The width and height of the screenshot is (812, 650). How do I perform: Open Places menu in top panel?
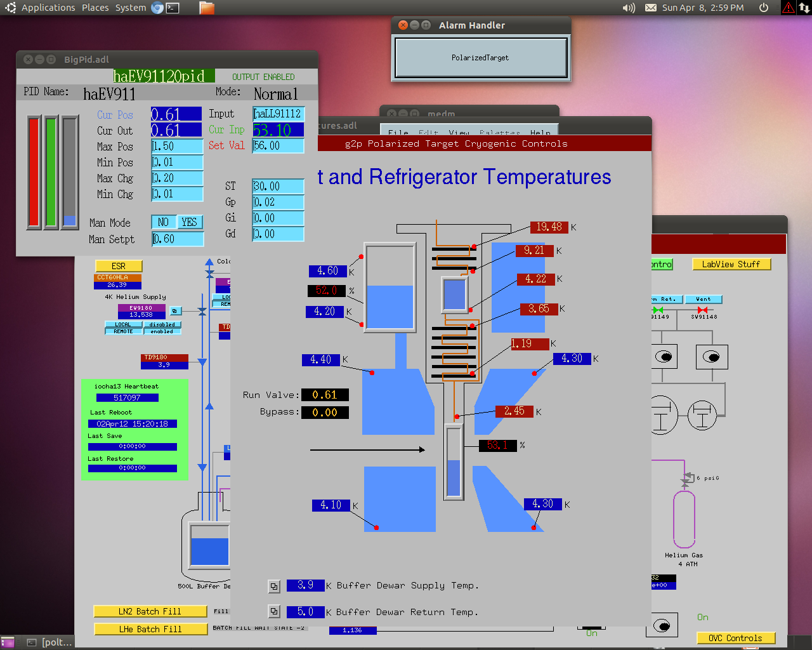[x=95, y=8]
